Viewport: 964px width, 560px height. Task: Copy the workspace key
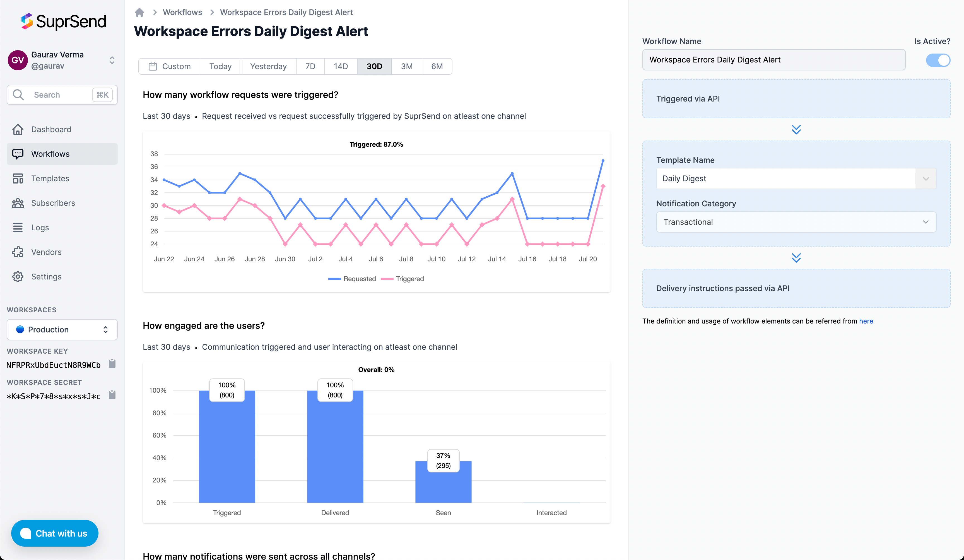tap(112, 364)
